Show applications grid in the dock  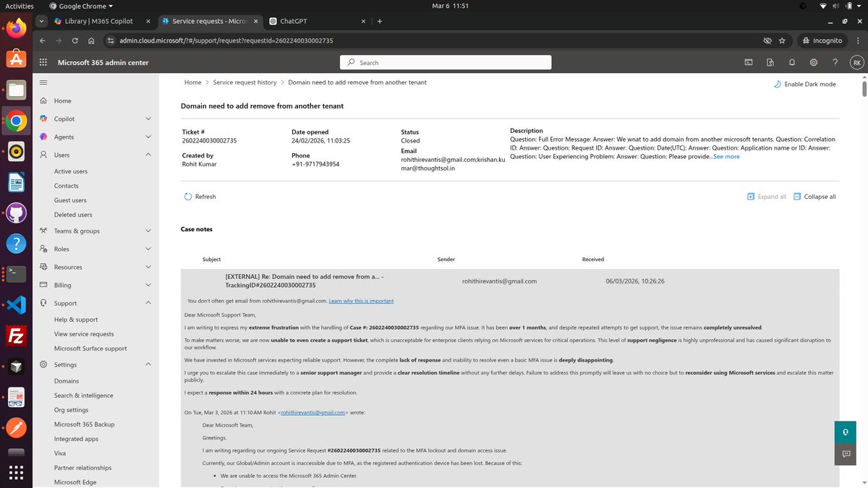tap(16, 472)
